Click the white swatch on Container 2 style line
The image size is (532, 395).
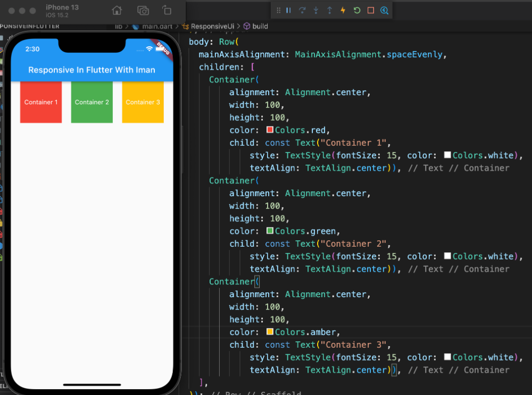click(x=447, y=256)
